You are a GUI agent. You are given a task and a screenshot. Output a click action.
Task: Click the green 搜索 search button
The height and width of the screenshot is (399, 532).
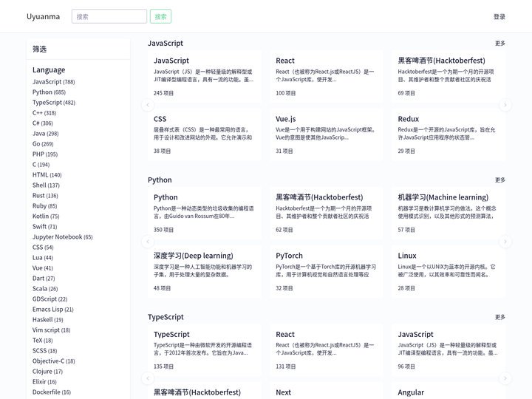pos(160,16)
